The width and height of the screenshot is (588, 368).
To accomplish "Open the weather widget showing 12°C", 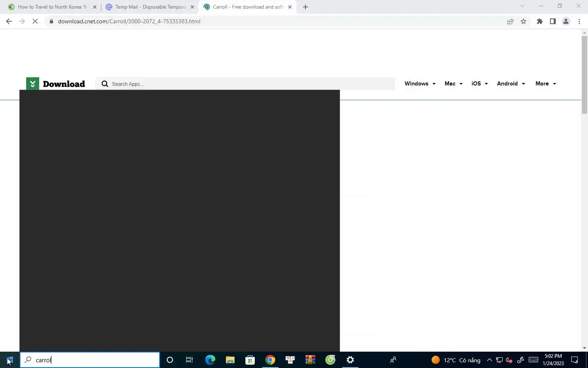I will pos(456,360).
